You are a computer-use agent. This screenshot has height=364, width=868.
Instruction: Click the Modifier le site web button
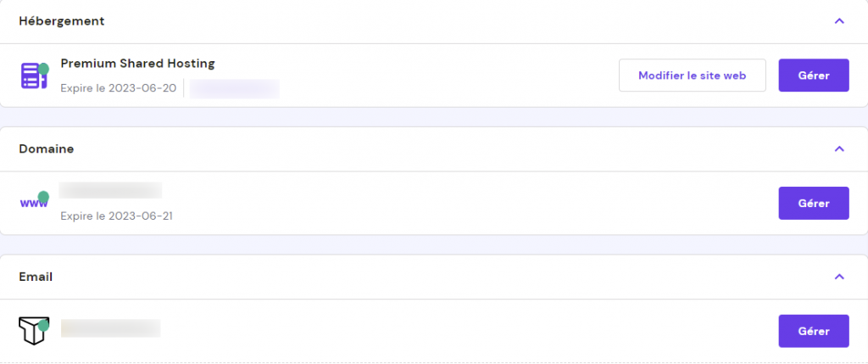point(692,76)
